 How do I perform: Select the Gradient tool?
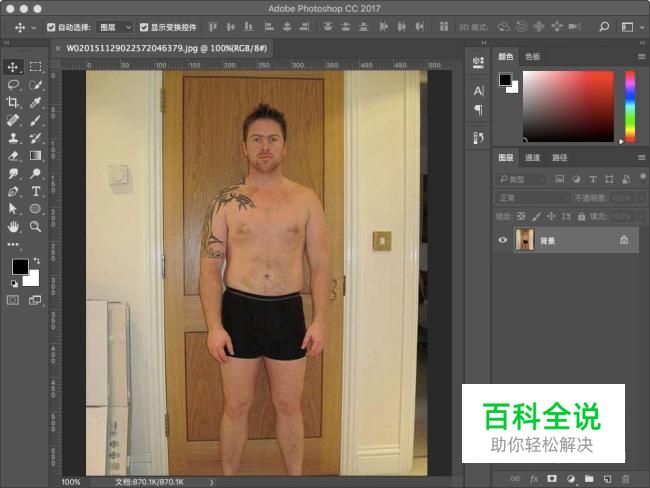pyautogui.click(x=35, y=155)
